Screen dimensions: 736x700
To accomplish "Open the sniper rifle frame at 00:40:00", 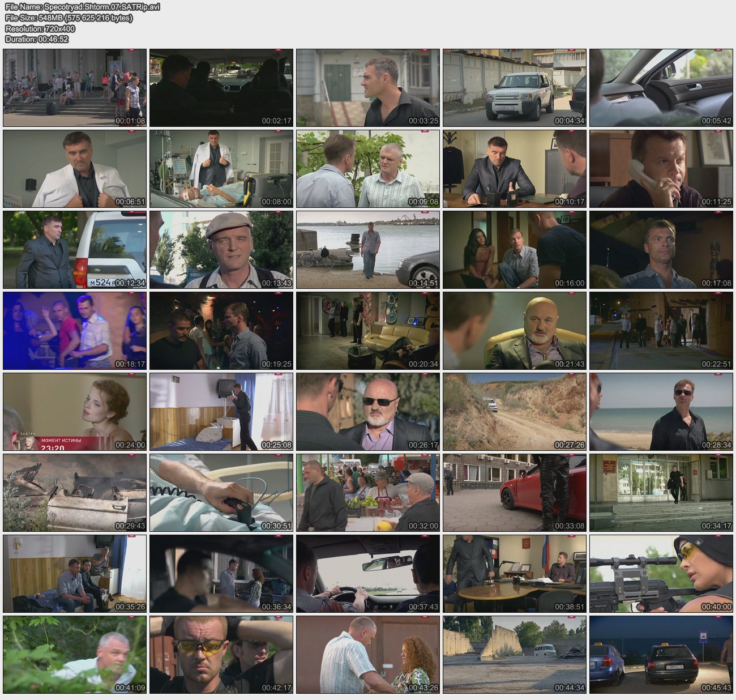I will pos(661,574).
